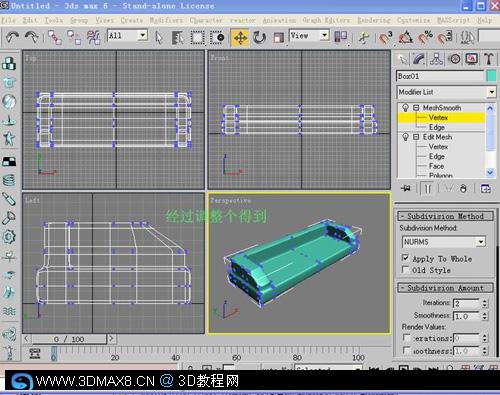Switch to the Motion command panel tab
Viewport: 500px width, 395px height.
(454, 59)
